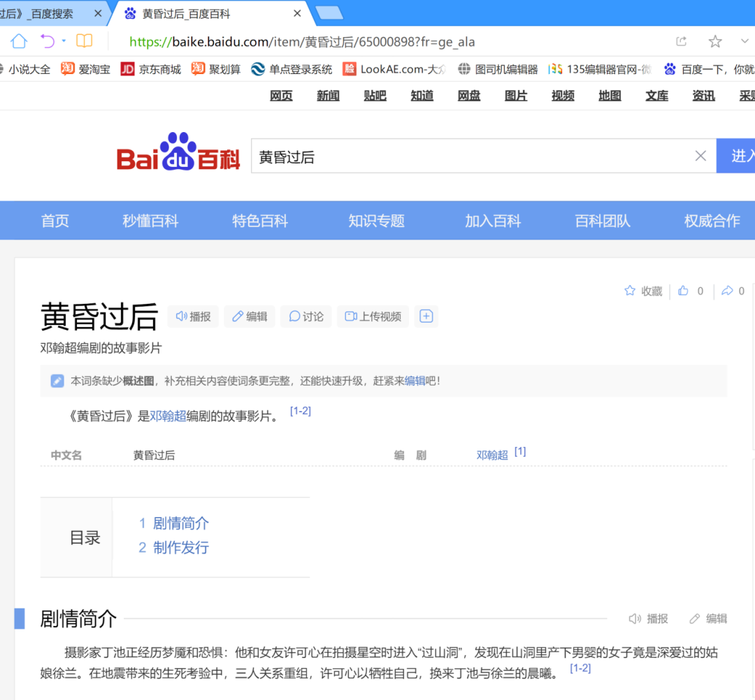Bookmark page with star icon in address bar

coord(715,41)
